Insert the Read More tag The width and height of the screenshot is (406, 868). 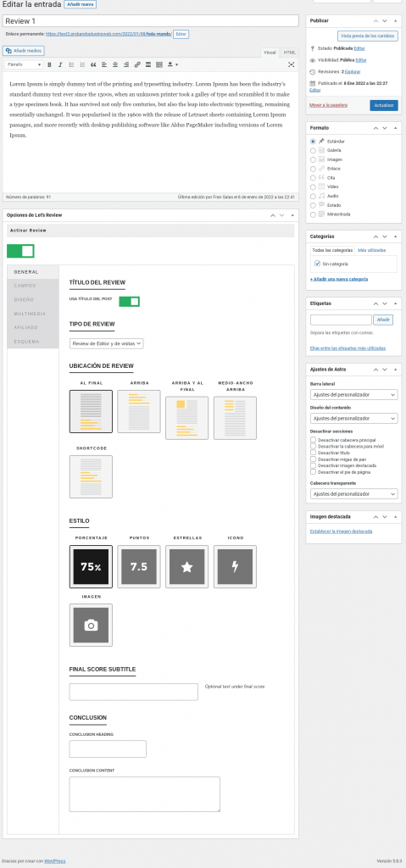148,64
